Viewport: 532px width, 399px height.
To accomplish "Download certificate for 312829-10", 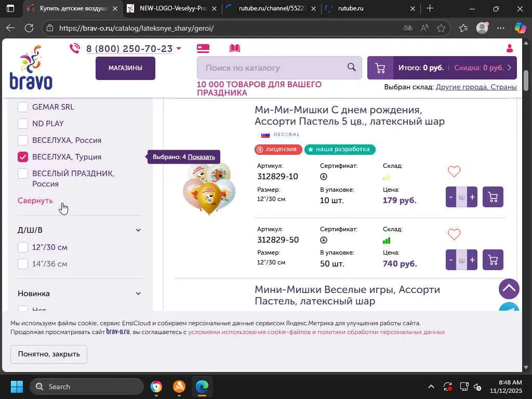I will coord(323,177).
